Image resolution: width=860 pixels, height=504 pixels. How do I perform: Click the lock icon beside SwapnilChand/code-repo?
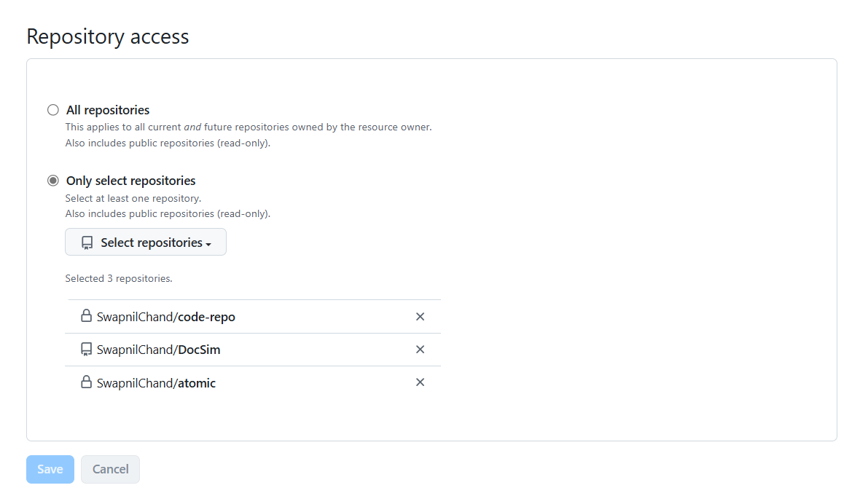click(x=86, y=316)
